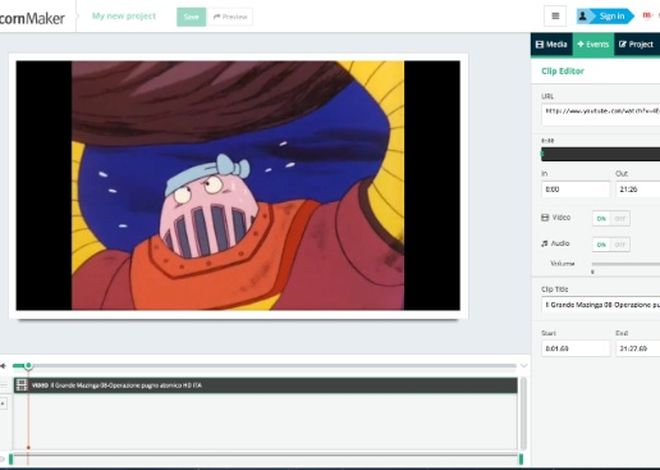Click the End time field
660x470 pixels.
[638, 348]
